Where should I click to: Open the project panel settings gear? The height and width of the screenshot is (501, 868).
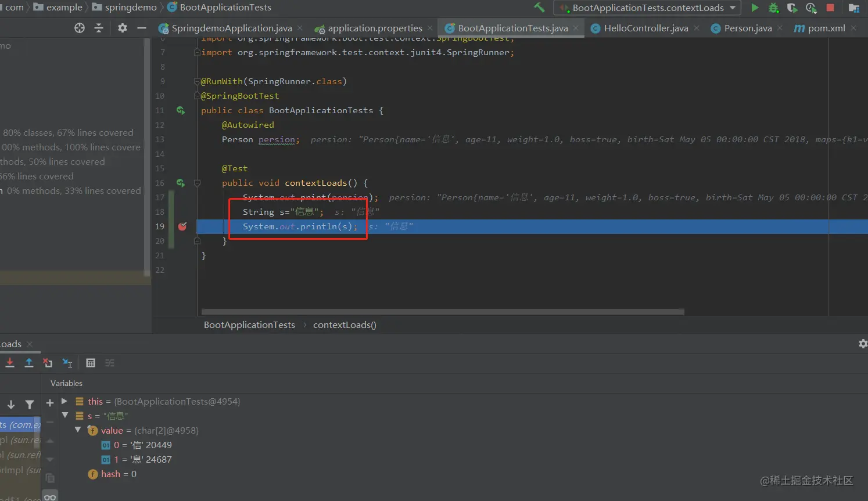pos(122,28)
